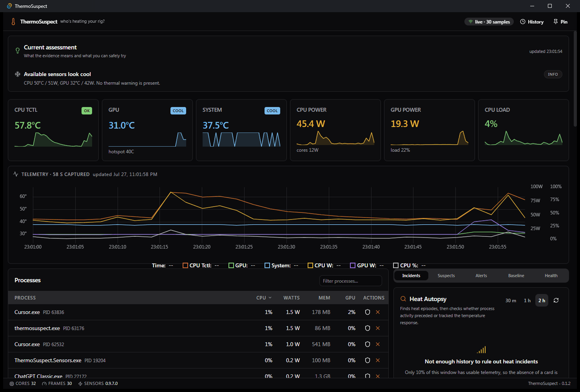Sort processes by the GPU column
Image resolution: width=580 pixels, height=392 pixels.
tap(350, 298)
